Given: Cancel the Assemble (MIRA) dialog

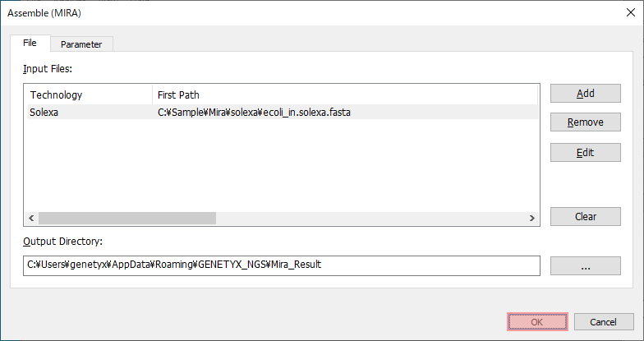Looking at the screenshot, I should 603,322.
